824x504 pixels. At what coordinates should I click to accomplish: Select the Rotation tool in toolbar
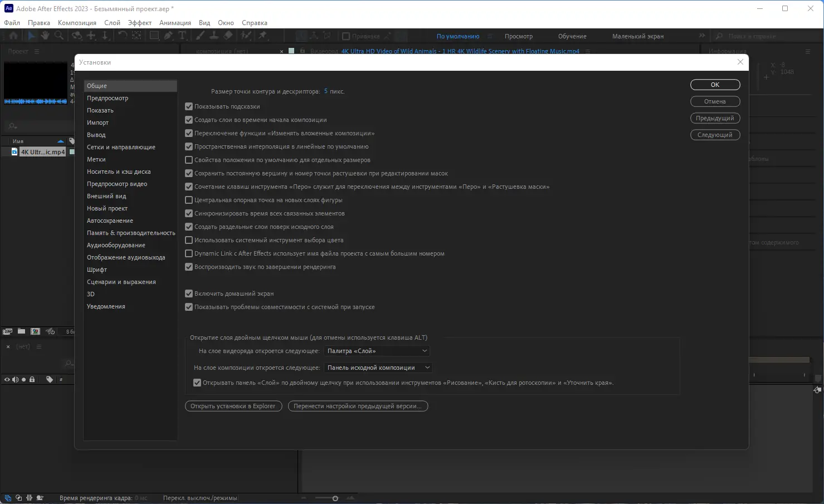coord(122,36)
